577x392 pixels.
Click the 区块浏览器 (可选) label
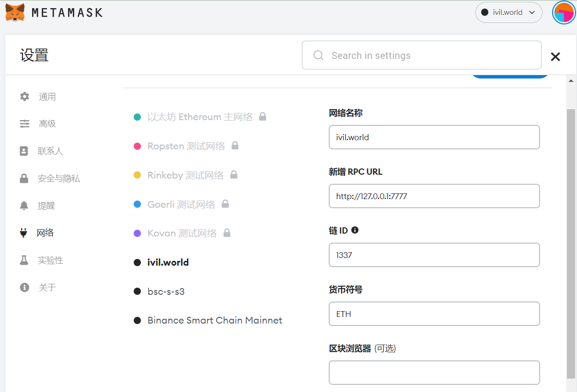(x=362, y=348)
